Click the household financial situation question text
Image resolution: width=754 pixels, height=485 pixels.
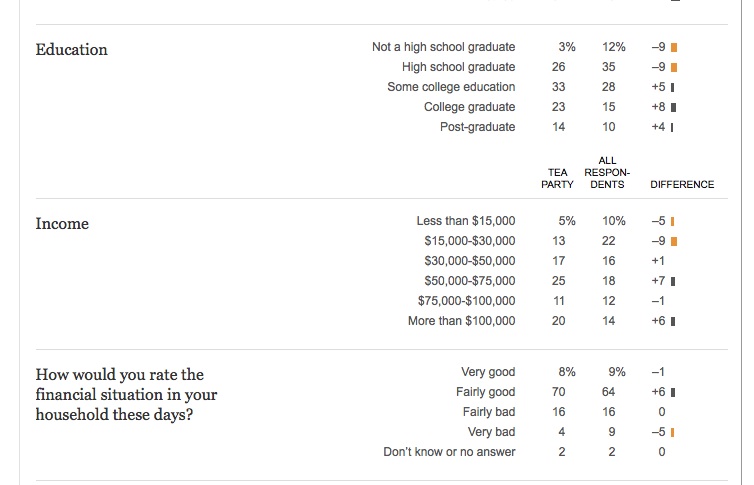point(126,394)
